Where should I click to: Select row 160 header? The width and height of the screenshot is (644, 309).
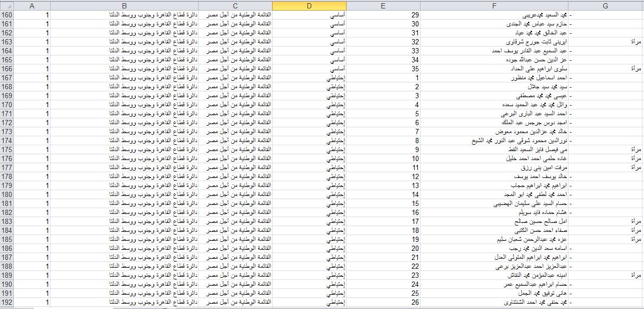pyautogui.click(x=6, y=15)
